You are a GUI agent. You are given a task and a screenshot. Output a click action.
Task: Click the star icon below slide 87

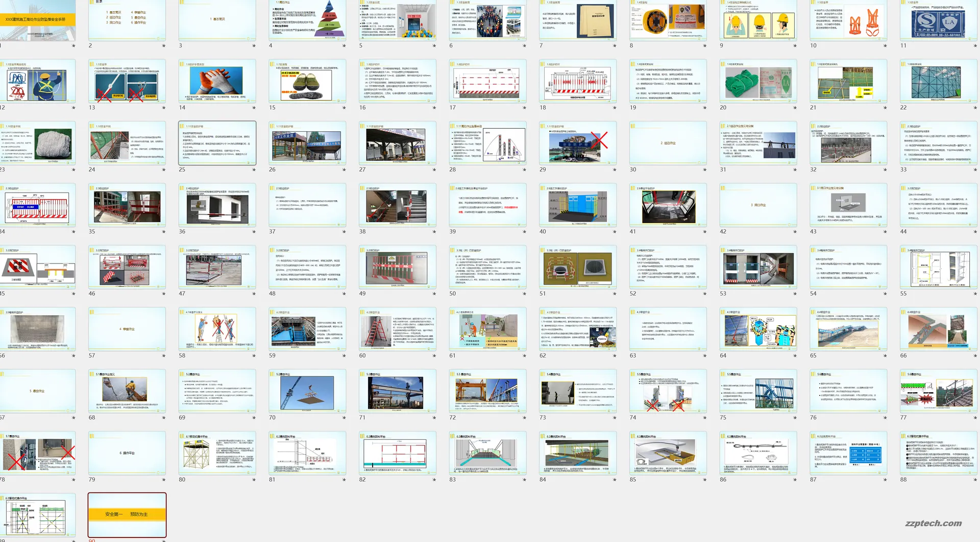pyautogui.click(x=885, y=480)
